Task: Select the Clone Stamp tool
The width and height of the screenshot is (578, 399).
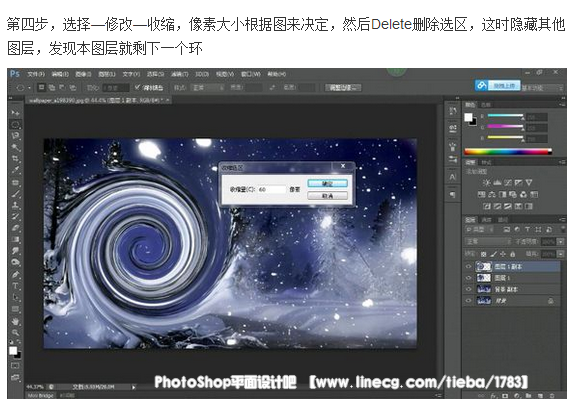Action: (x=15, y=205)
